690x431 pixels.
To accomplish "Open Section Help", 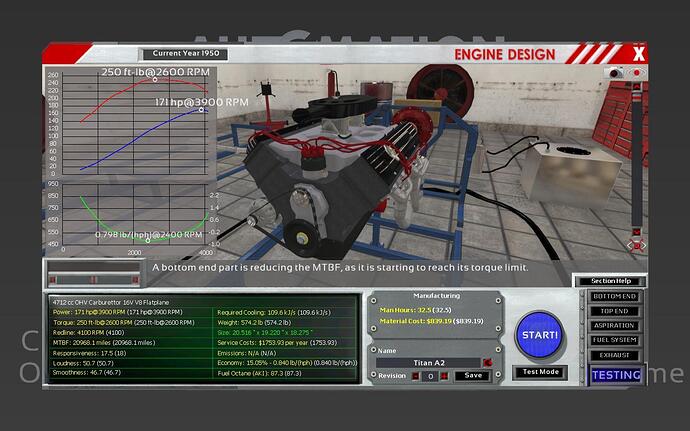I will click(609, 281).
